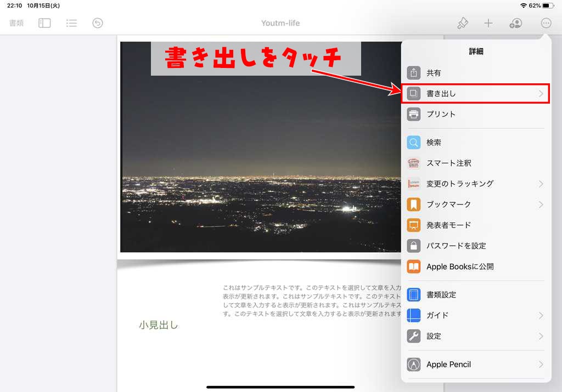Tap the パスワードを設定 lock icon
Screen dimensions: 562x392
[414, 246]
